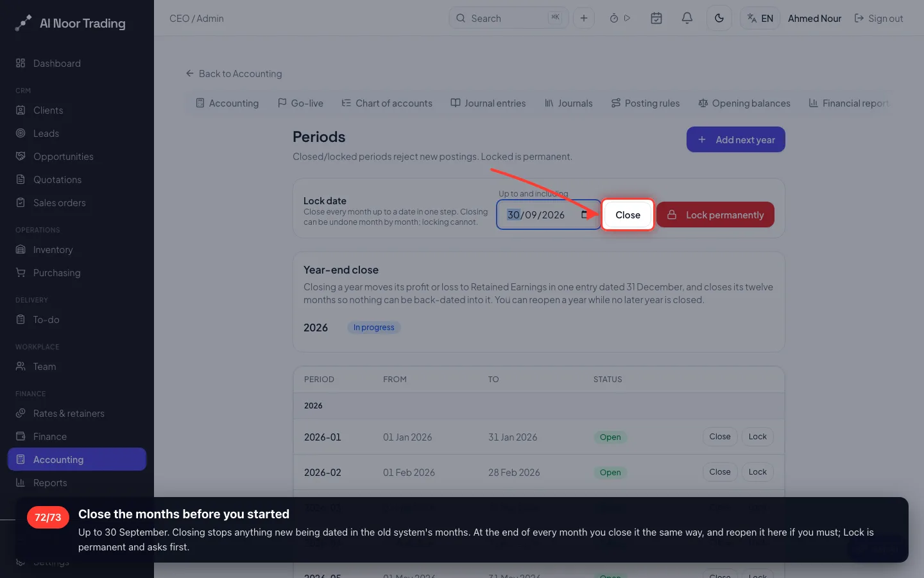Open Ahmed Nour's user profile
Image resolution: width=924 pixels, height=578 pixels.
[815, 19]
